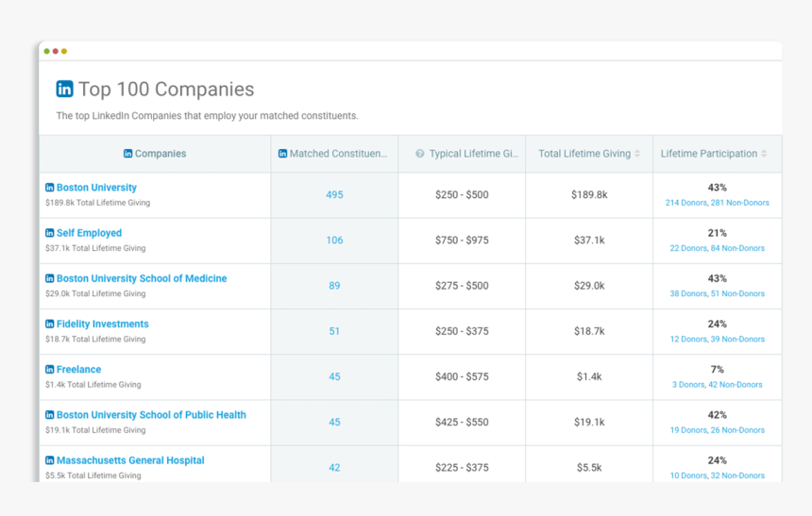Click LinkedIn icon beside Boston University
Image resolution: width=812 pixels, height=516 pixels.
click(x=50, y=188)
